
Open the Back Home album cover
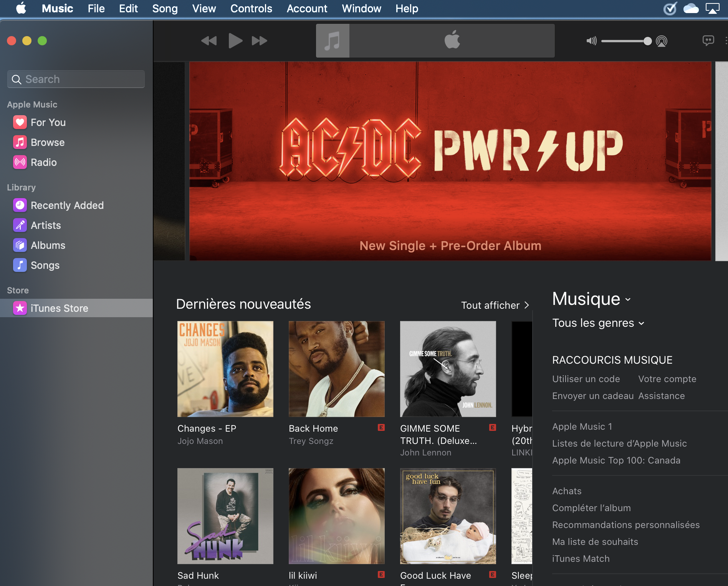pyautogui.click(x=337, y=369)
